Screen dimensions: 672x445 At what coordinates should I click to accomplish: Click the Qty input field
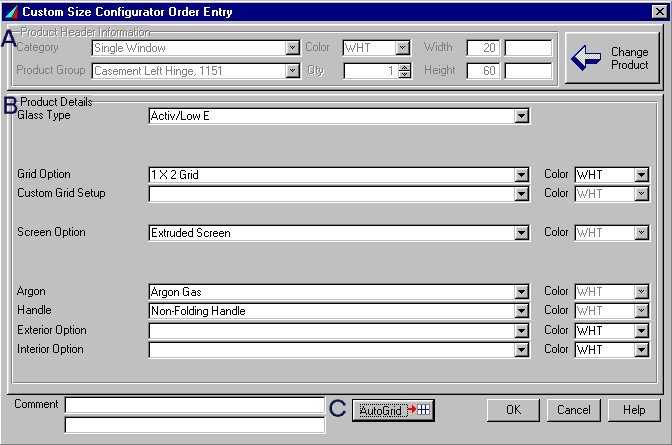(x=371, y=71)
